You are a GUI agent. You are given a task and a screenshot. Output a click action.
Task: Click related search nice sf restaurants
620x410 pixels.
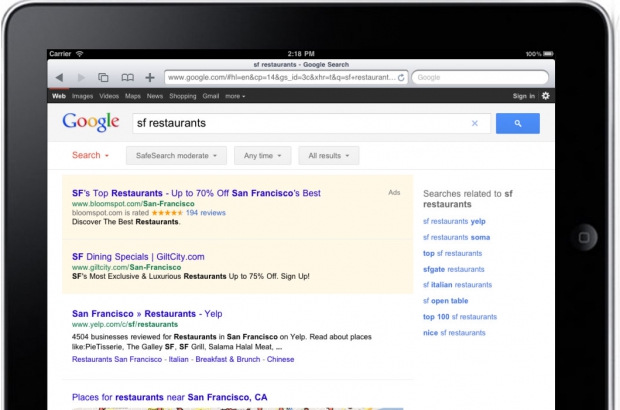454,333
